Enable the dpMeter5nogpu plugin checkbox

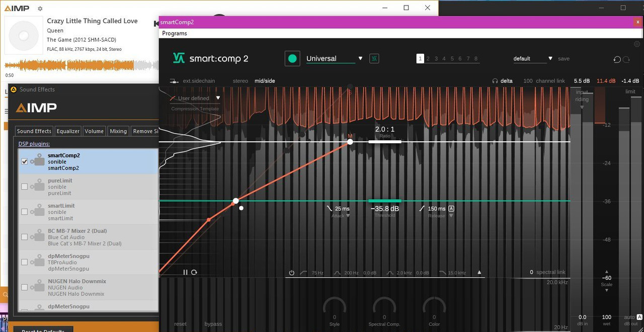click(x=25, y=262)
